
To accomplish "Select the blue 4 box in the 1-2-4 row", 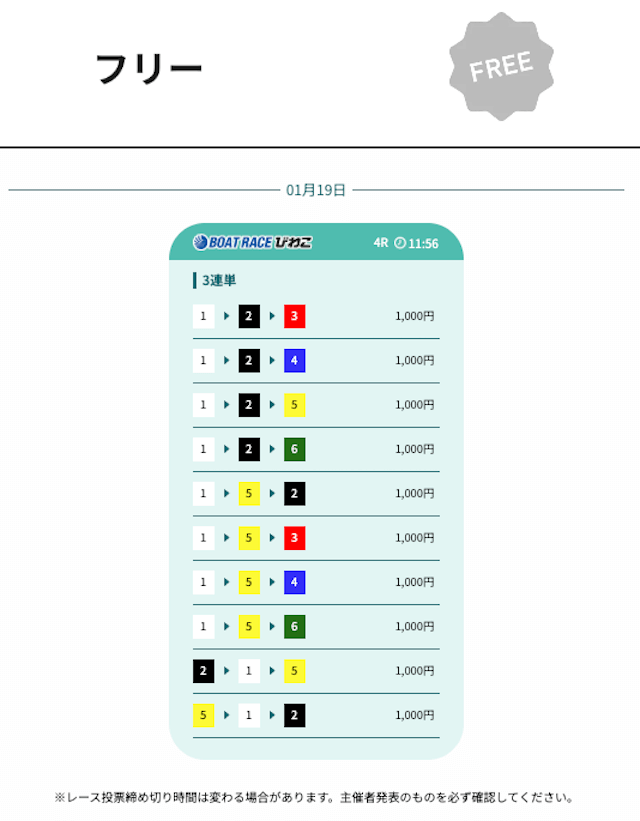I will pyautogui.click(x=294, y=361).
